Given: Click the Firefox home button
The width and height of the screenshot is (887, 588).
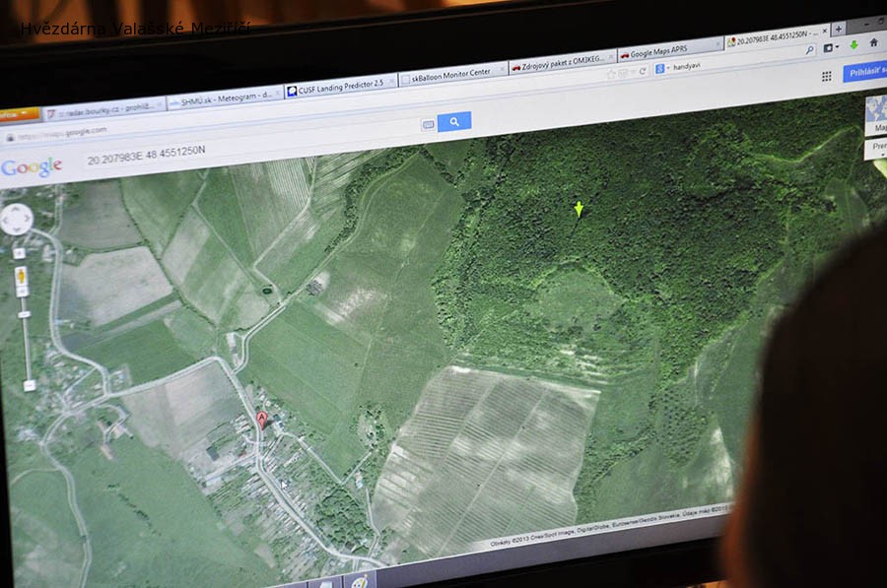Looking at the screenshot, I should (x=874, y=43).
